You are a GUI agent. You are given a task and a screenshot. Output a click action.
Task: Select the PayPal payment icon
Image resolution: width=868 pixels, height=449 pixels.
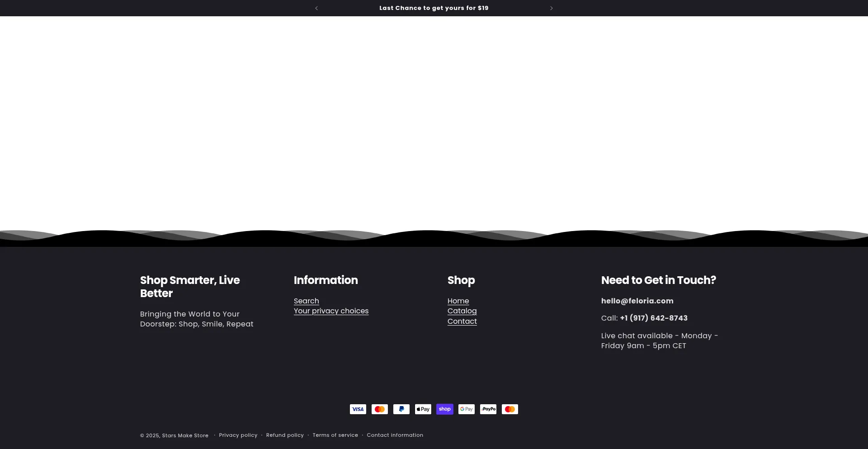[401, 409]
